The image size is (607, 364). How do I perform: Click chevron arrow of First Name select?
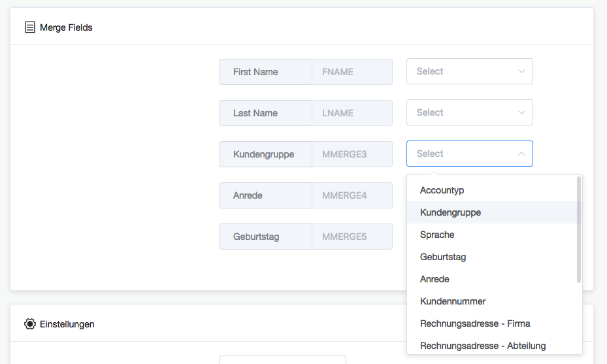521,71
